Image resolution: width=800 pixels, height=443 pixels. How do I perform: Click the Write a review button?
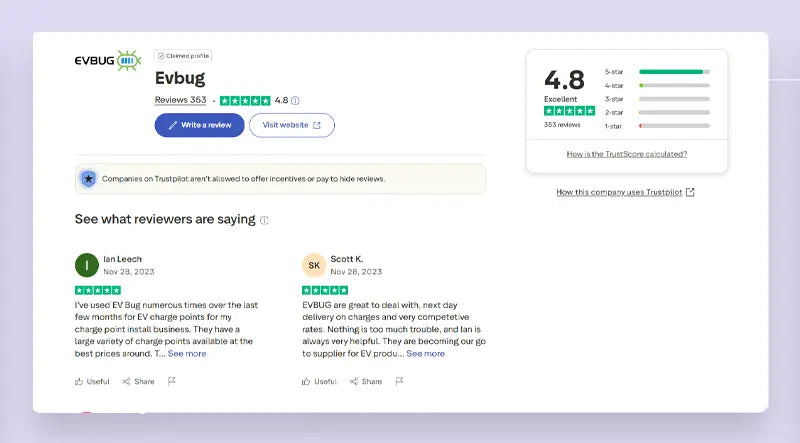click(x=199, y=125)
